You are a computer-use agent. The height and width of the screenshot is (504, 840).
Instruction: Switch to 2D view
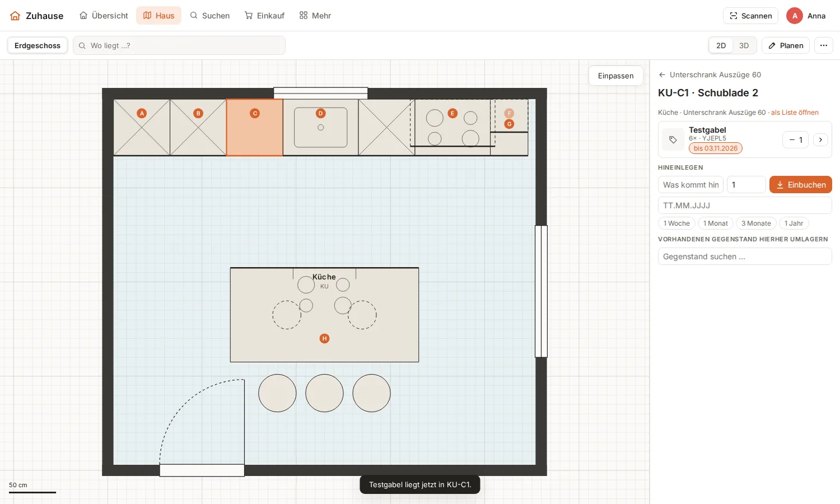(x=721, y=45)
